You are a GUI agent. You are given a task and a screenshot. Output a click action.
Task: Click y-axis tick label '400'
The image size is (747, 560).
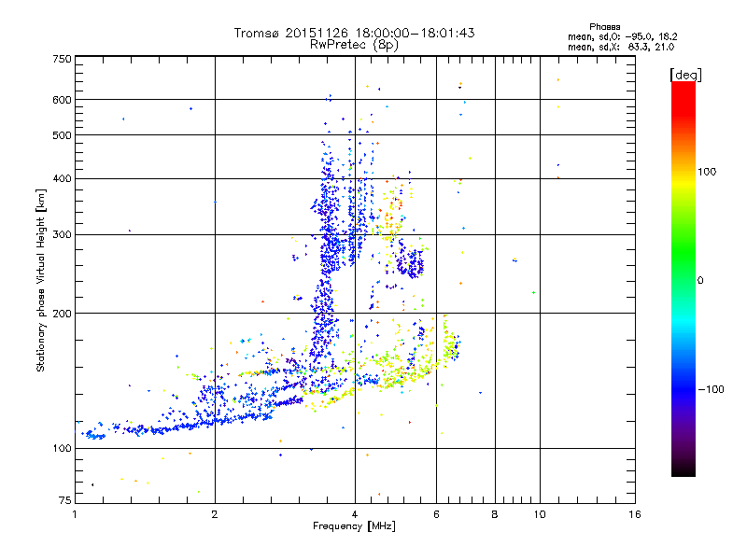coord(62,178)
